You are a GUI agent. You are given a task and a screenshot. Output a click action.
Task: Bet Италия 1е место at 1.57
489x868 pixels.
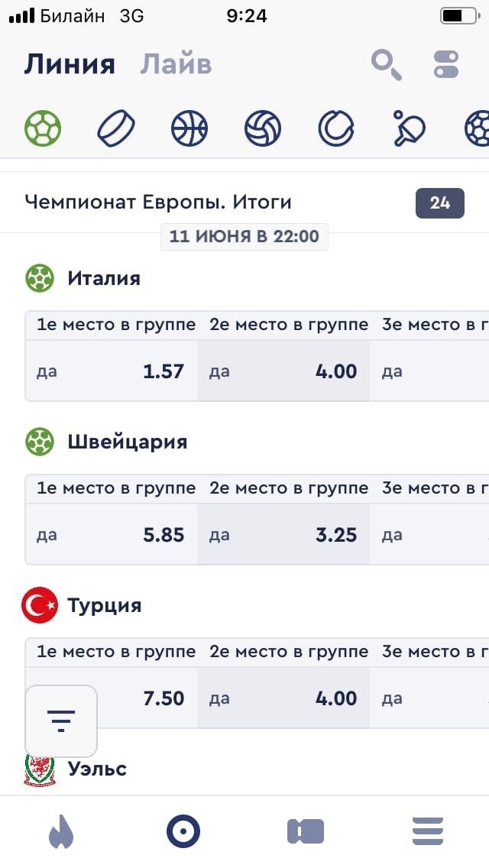112,371
